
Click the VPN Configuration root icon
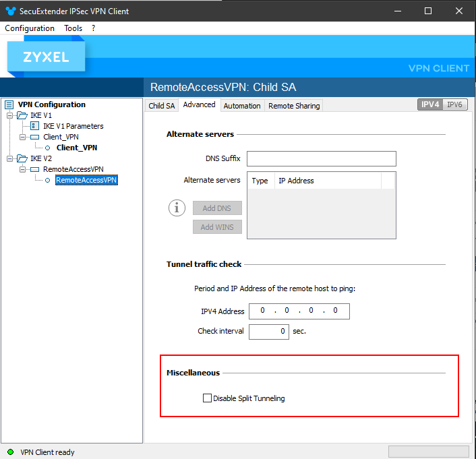coord(9,104)
